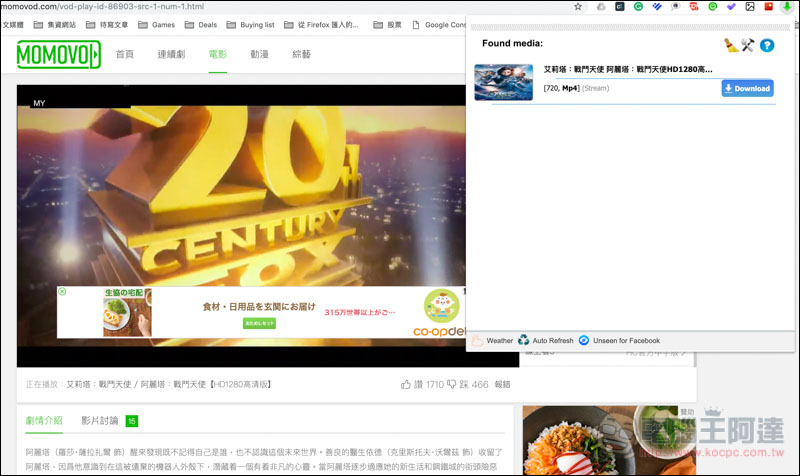The image size is (800, 476).
Task: Open the Auto Refresh extension link
Action: point(545,340)
